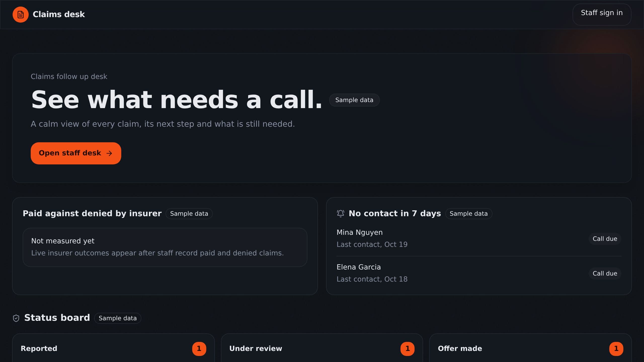Click the 'Paid against denied by insurer' heading
The image size is (644, 362).
pyautogui.click(x=92, y=213)
